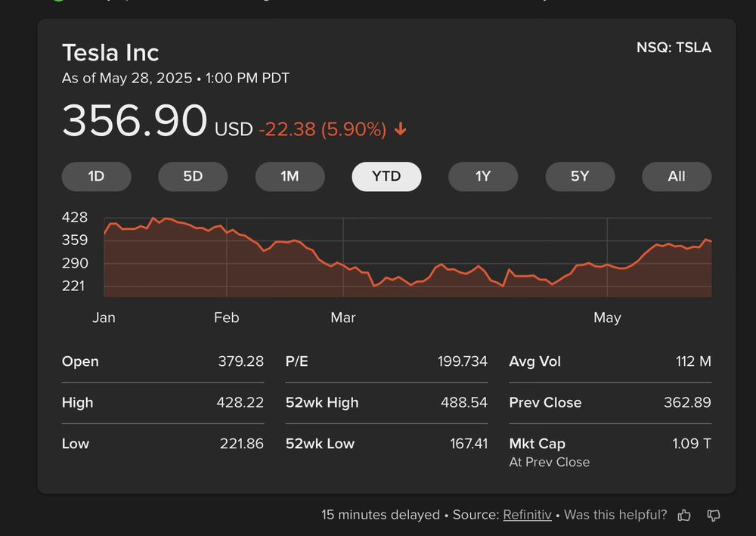Click the -22.38 (5.90%) change value

[x=323, y=129]
